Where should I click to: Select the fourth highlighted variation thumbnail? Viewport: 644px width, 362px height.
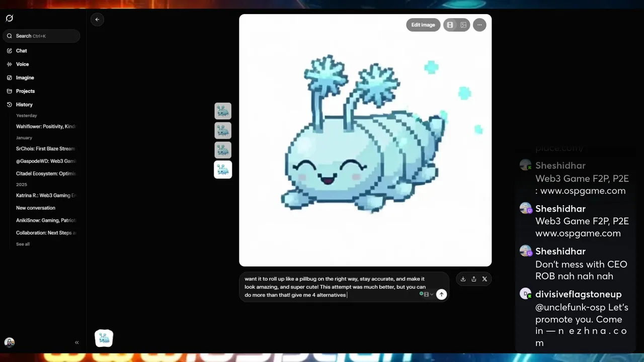point(223,170)
